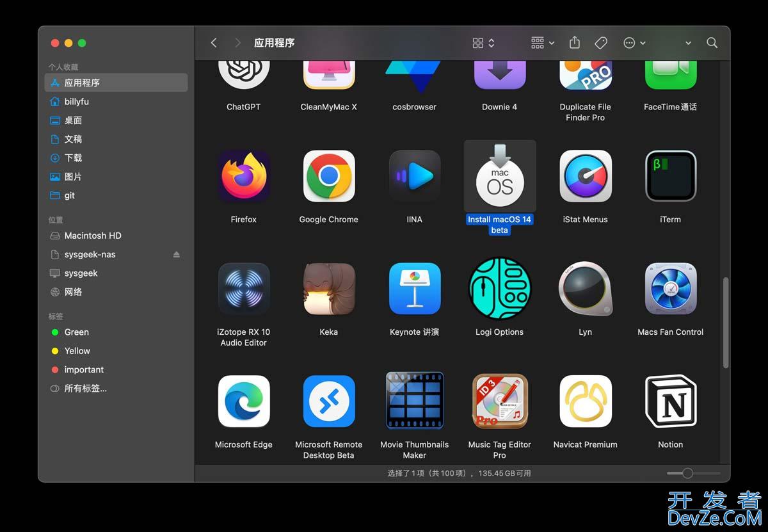Filter by the Green tag
The width and height of the screenshot is (768, 532).
(x=116, y=332)
